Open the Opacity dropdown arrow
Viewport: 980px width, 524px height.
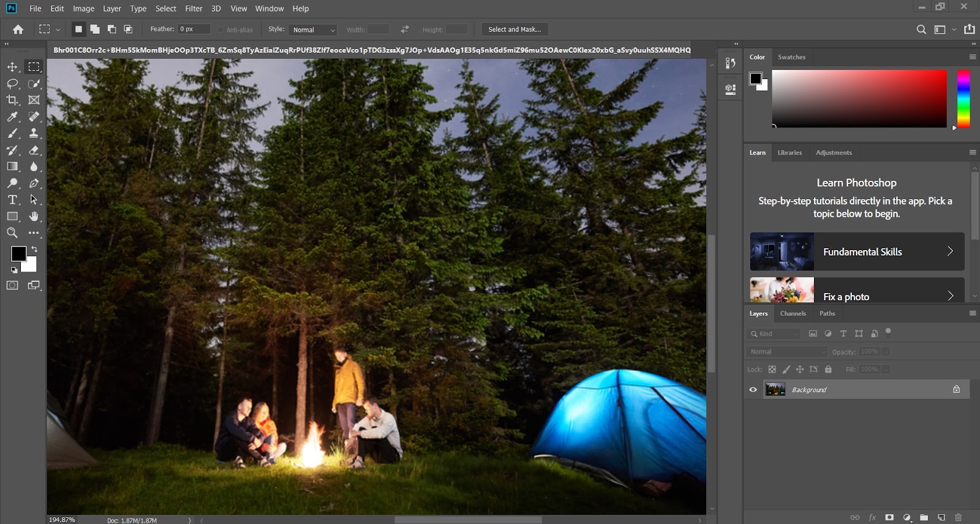(886, 352)
